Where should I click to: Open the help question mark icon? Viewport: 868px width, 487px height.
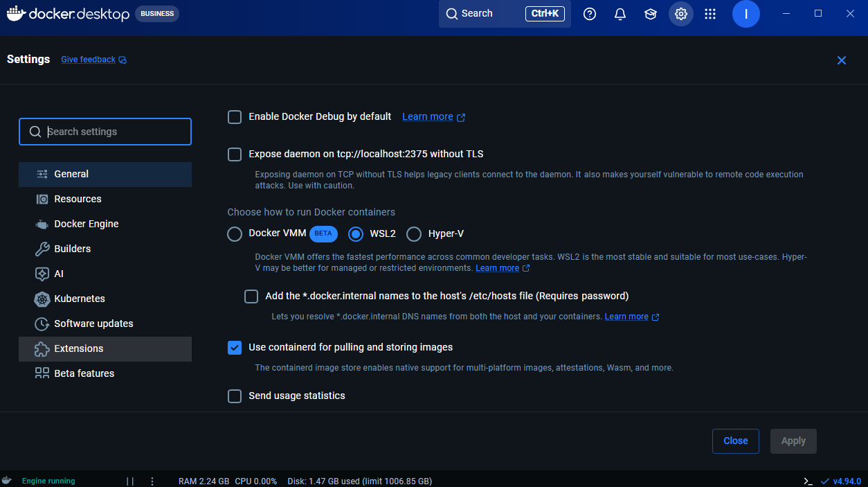pos(590,14)
